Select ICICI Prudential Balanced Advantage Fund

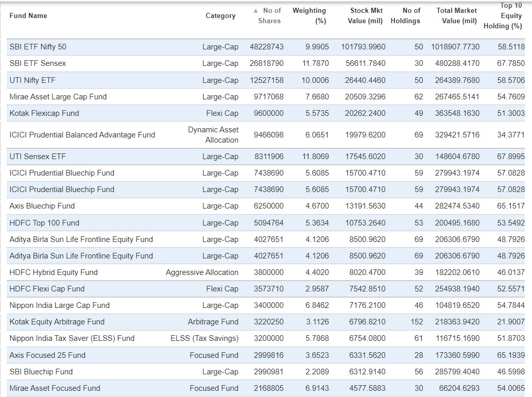[82, 135]
